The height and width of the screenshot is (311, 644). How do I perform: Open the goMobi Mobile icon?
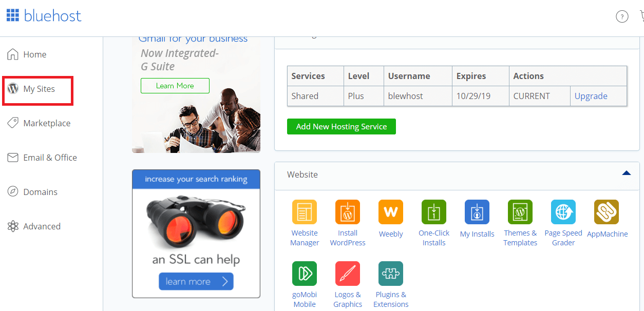305,274
